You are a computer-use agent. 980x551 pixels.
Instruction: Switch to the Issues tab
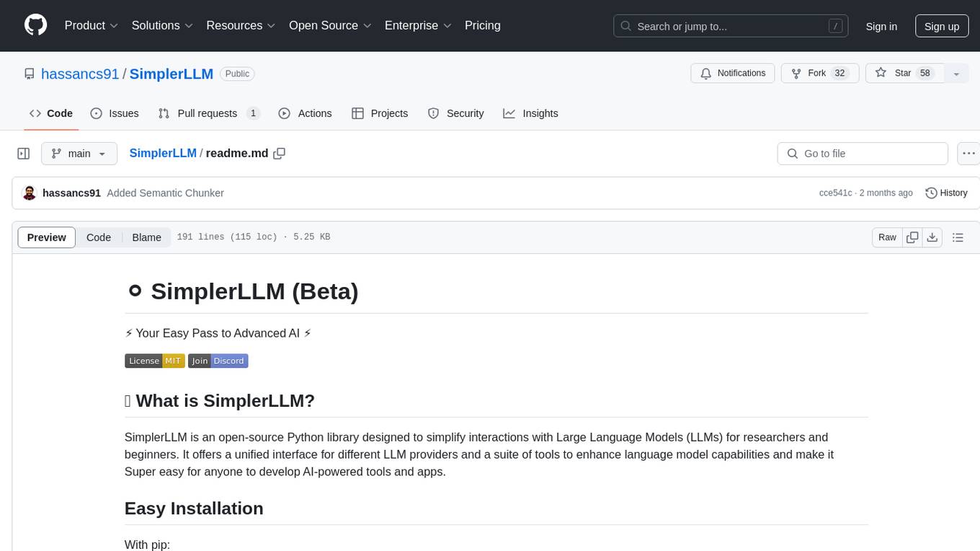(x=115, y=113)
